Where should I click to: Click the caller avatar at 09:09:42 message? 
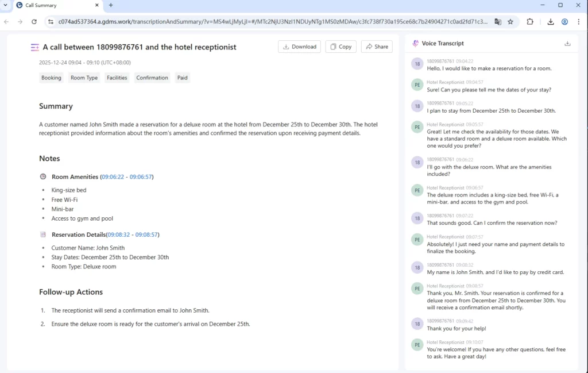pyautogui.click(x=417, y=324)
